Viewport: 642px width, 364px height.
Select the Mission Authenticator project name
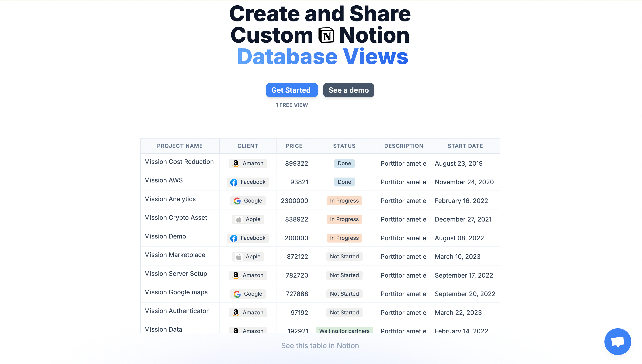tap(176, 311)
